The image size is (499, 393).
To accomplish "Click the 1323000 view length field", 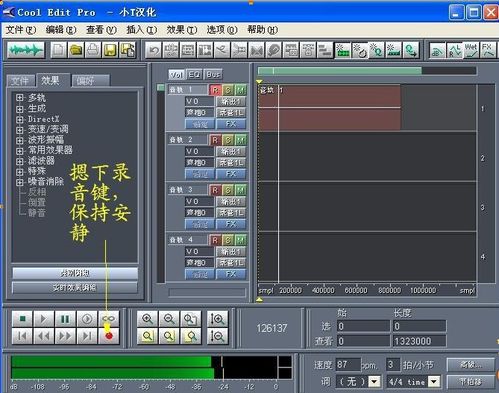I will (419, 341).
